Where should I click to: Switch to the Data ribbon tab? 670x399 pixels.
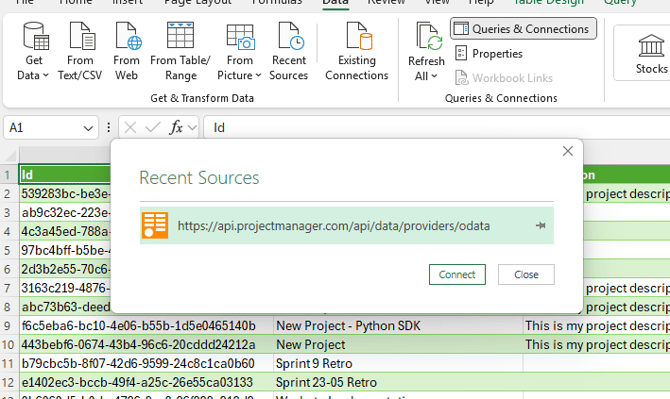click(x=335, y=3)
